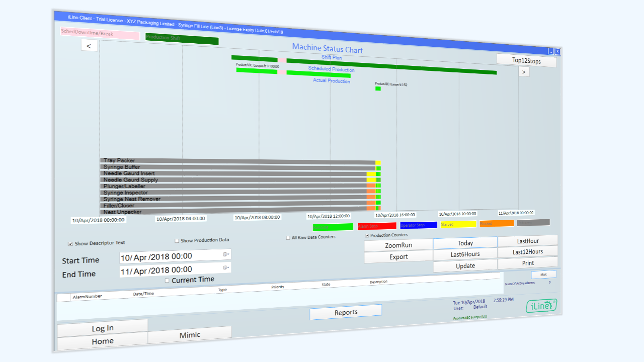Click the left arrow to scroll chart back
This screenshot has width=644, height=362.
[89, 45]
